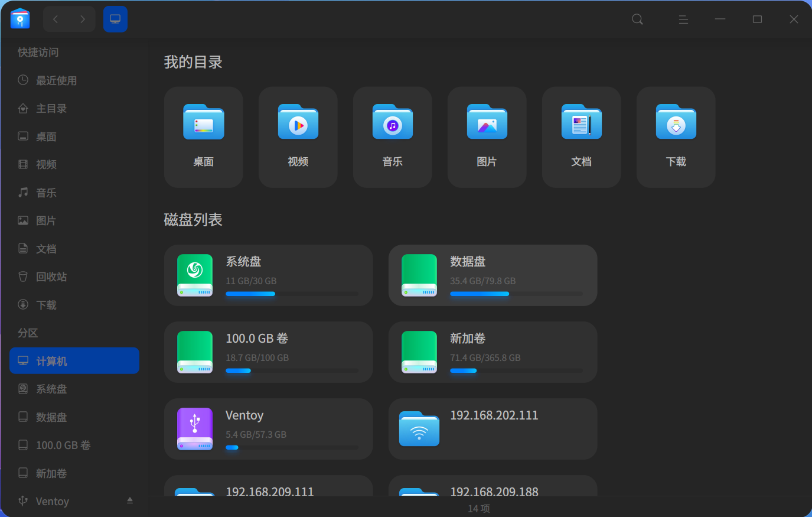Click the 5.4 GB/57.3 GB Ventoy capacity text
The height and width of the screenshot is (517, 812).
tap(256, 434)
